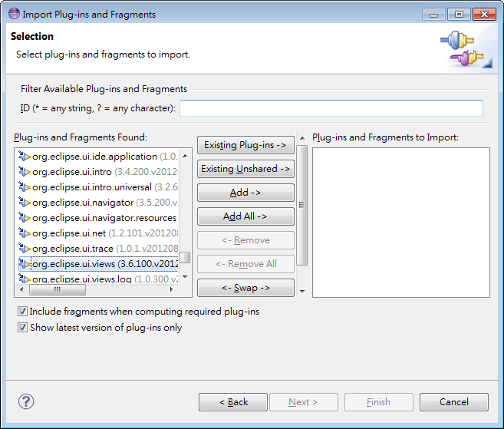Select org.eclipse.ui.navigator (3.5.200) entry
Image resolution: width=504 pixels, height=429 pixels.
(x=98, y=203)
